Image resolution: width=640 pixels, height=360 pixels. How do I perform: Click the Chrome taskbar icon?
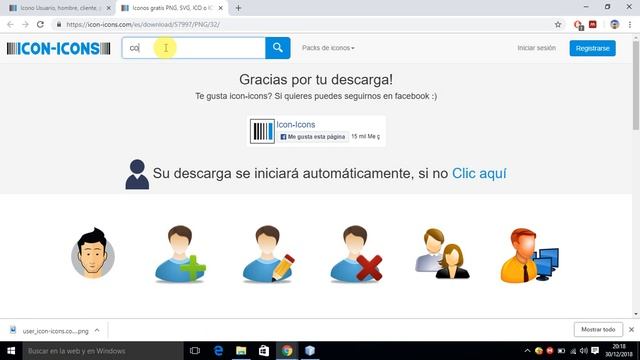coord(287,351)
